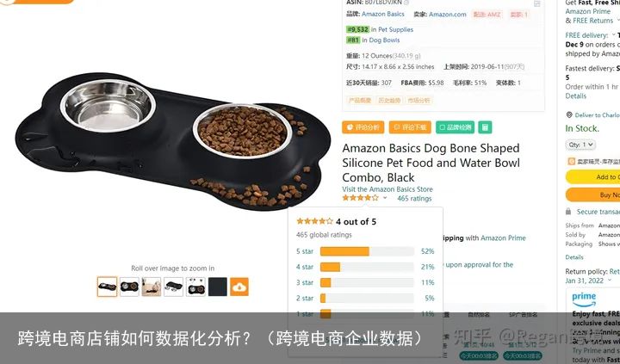
Task: Select the 历史趋势 history trend tab
Action: tap(389, 101)
